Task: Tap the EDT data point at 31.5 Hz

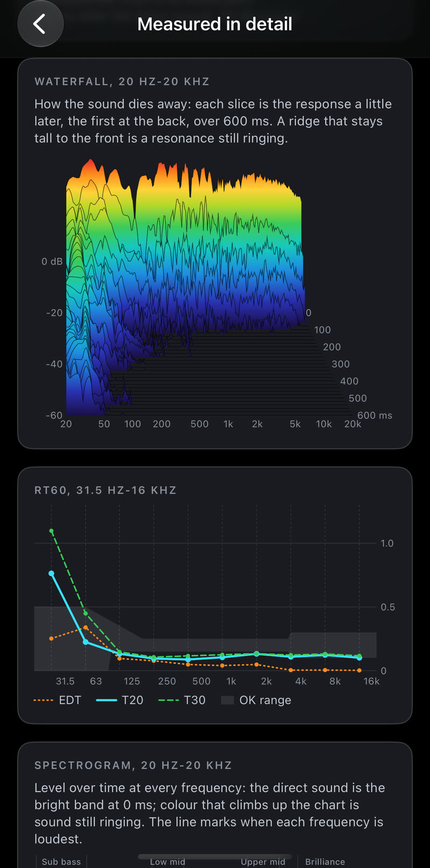Action: pyautogui.click(x=52, y=639)
